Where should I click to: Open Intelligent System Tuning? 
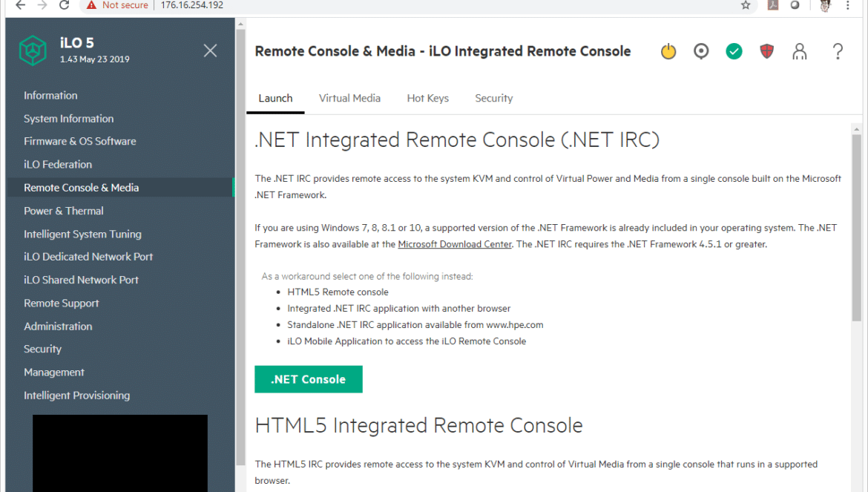(x=82, y=234)
